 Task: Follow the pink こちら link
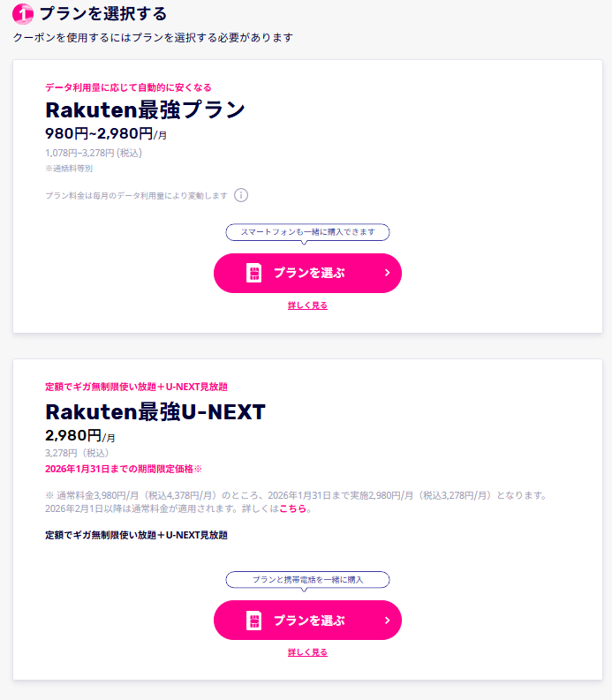(x=292, y=509)
